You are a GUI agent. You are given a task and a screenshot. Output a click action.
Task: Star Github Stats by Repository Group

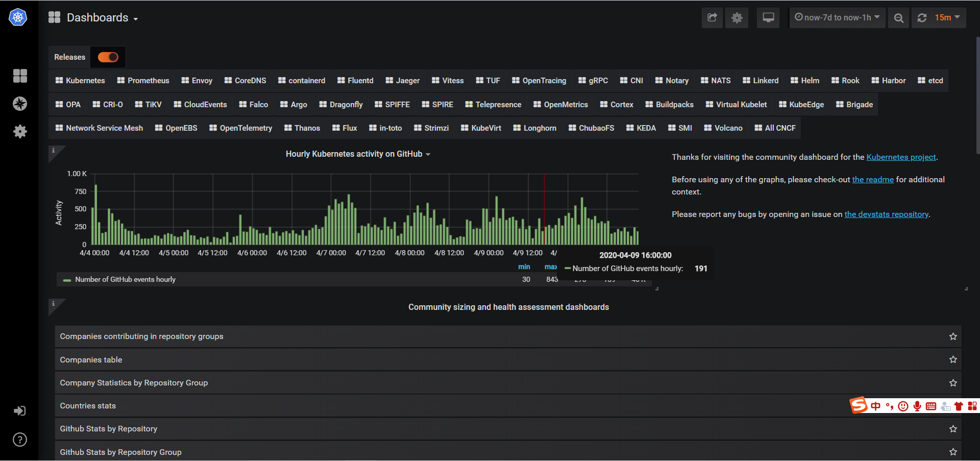tap(953, 452)
